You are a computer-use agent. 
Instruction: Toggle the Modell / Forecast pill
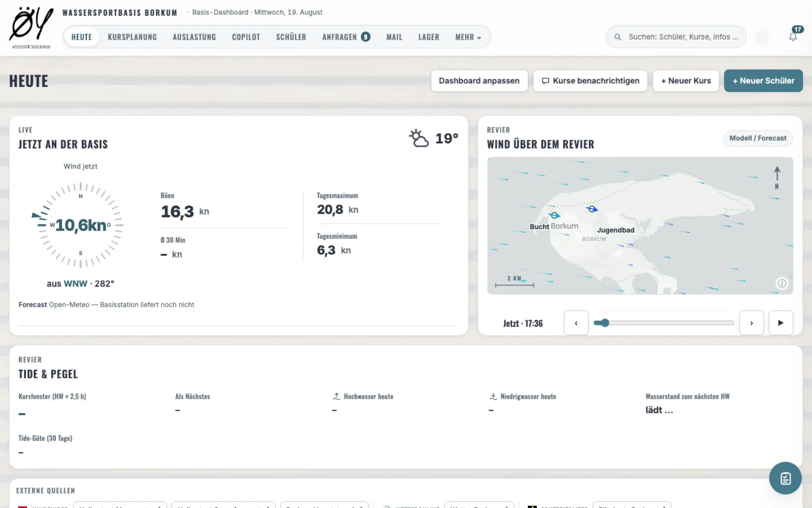[x=758, y=138]
